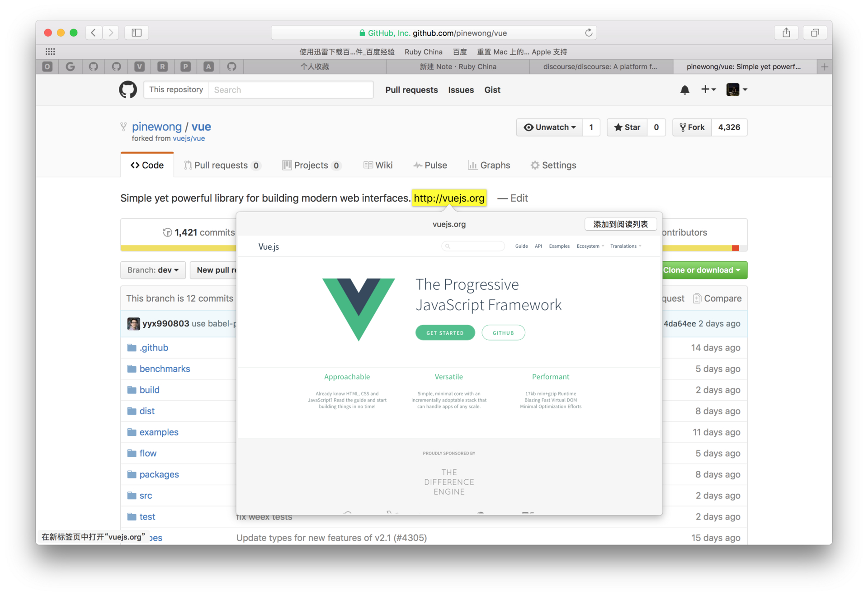
Task: Open the Code repository tab
Action: click(147, 165)
